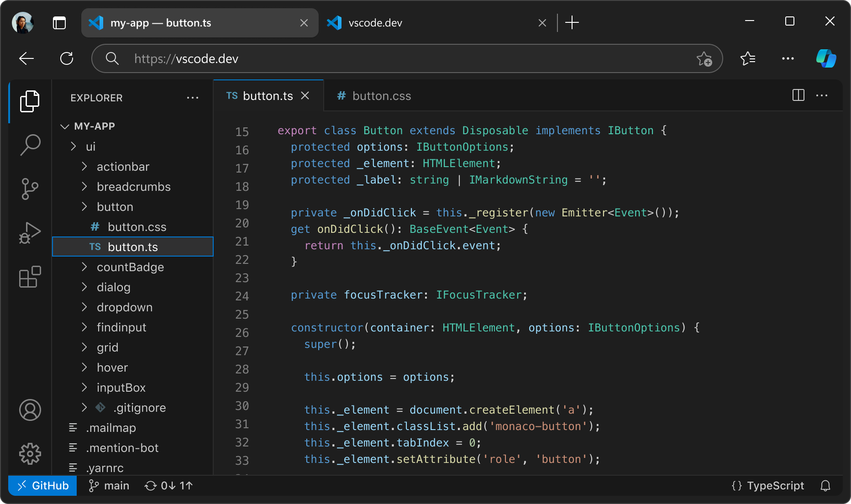851x504 pixels.
Task: Open the Extensions view
Action: coord(30,277)
